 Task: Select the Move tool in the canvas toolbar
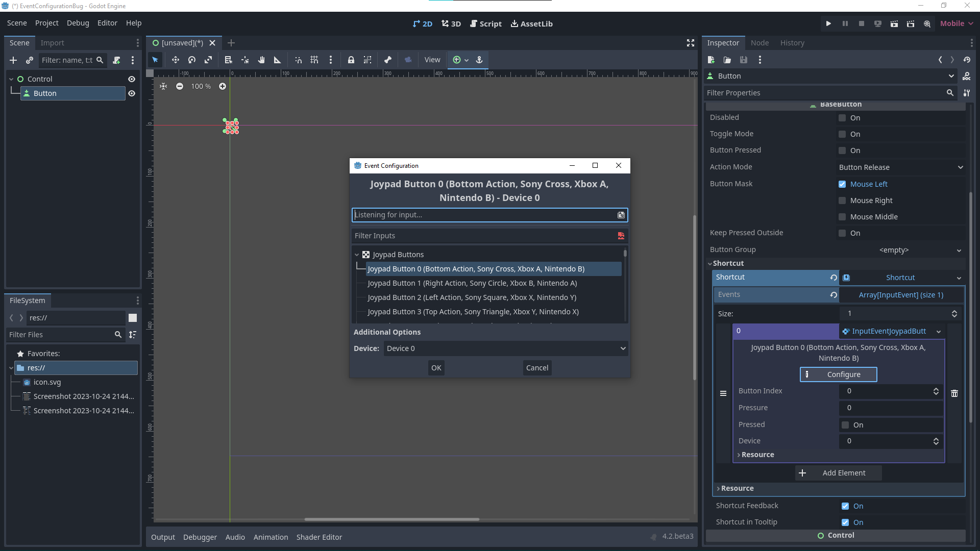(x=176, y=60)
